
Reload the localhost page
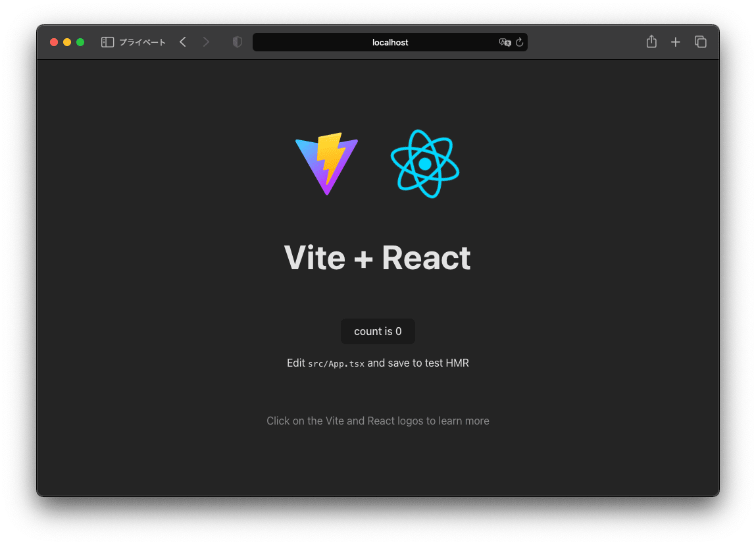519,42
